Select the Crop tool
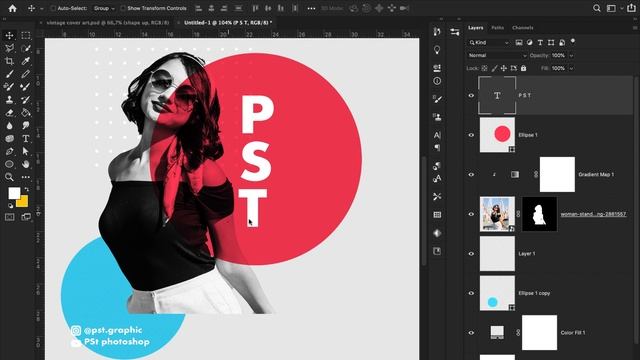640x360 pixels. click(9, 62)
